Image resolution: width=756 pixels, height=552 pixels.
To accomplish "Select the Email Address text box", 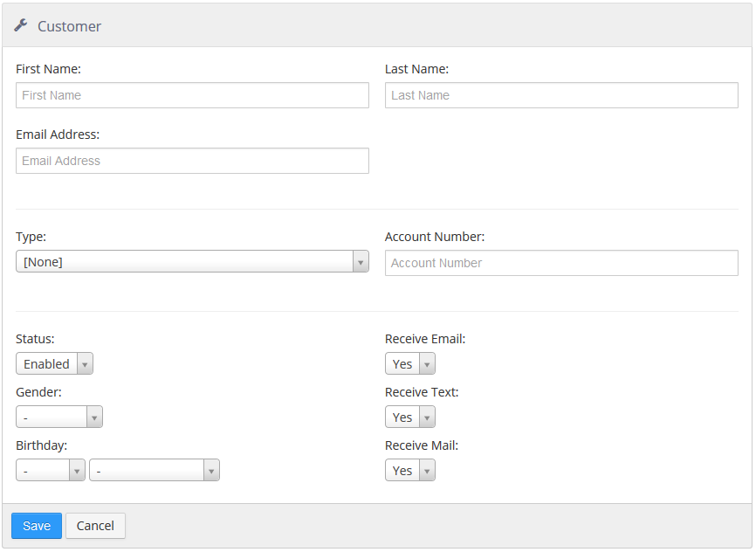I will coord(192,161).
